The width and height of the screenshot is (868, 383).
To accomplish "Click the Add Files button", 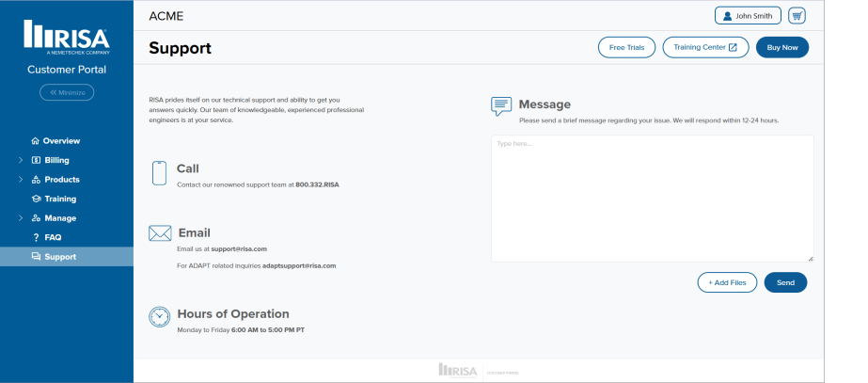I will click(x=727, y=282).
